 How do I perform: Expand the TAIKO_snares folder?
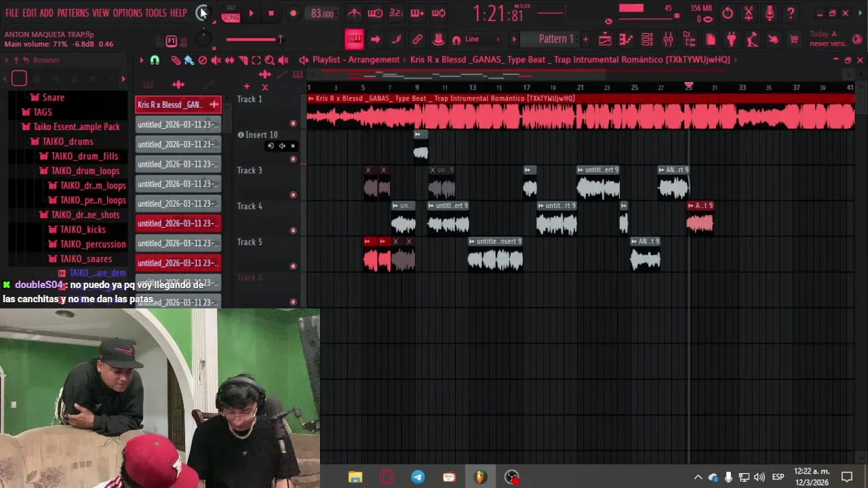click(80, 259)
